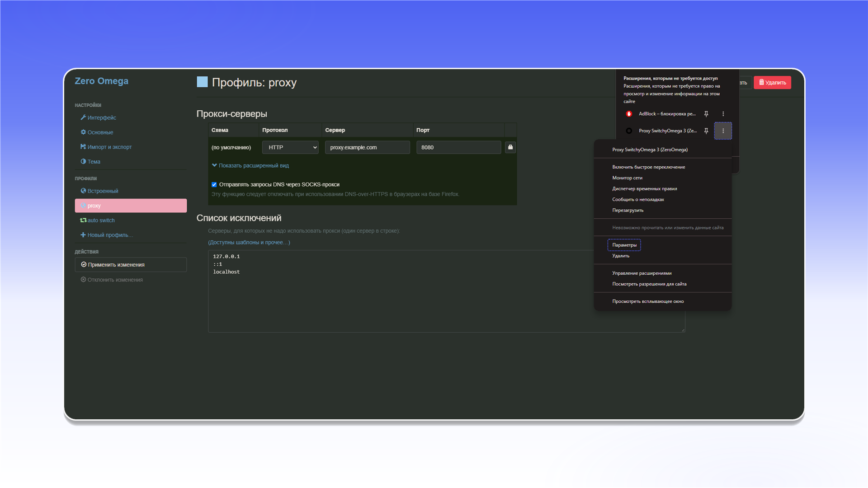Viewport: 868px width, 488px height.
Task: Choose 'Перезагрузить' in context menu
Action: 627,211
